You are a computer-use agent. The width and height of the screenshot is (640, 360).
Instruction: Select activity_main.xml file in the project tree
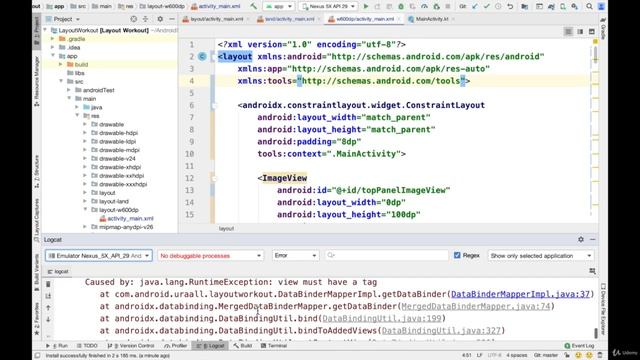127,218
